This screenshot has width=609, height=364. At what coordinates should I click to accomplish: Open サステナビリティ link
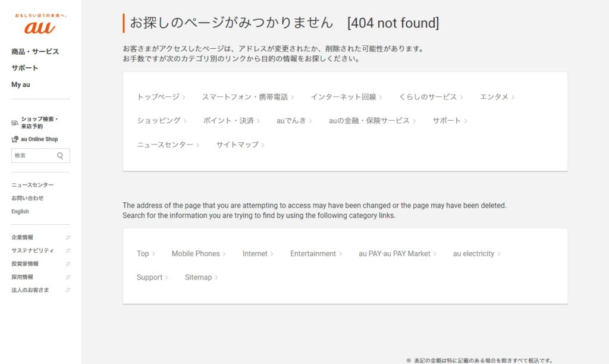[33, 250]
